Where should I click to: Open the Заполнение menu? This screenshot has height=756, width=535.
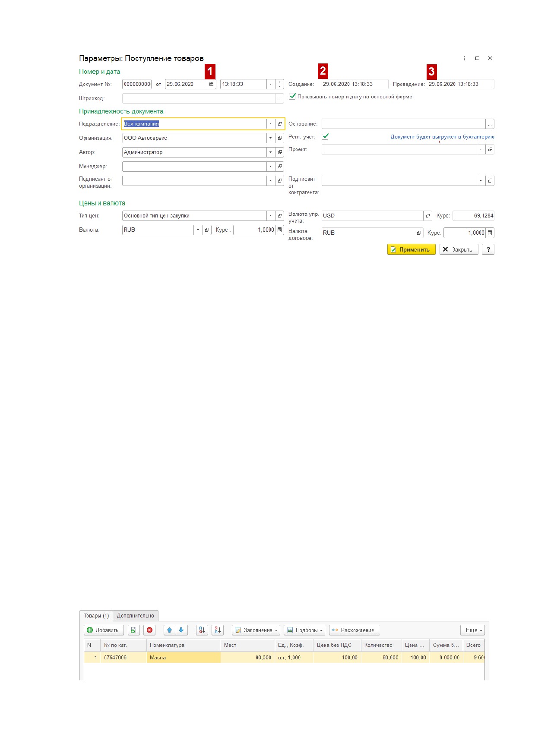(x=256, y=630)
